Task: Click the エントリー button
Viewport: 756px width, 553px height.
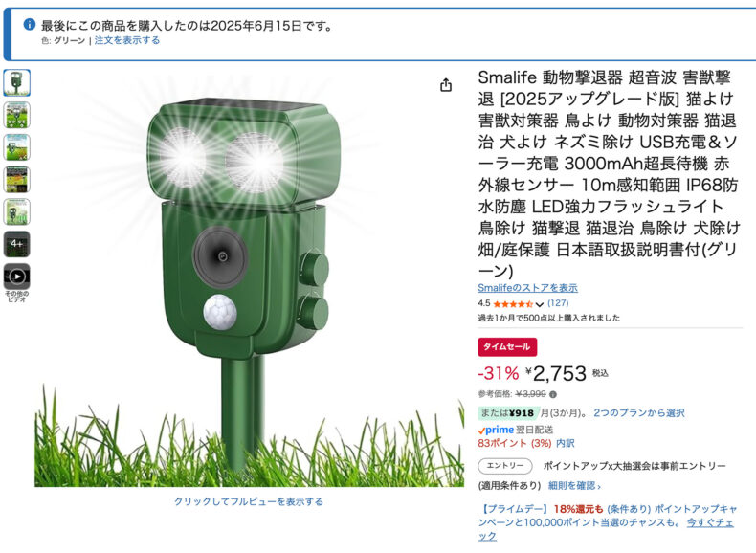Action: point(505,466)
